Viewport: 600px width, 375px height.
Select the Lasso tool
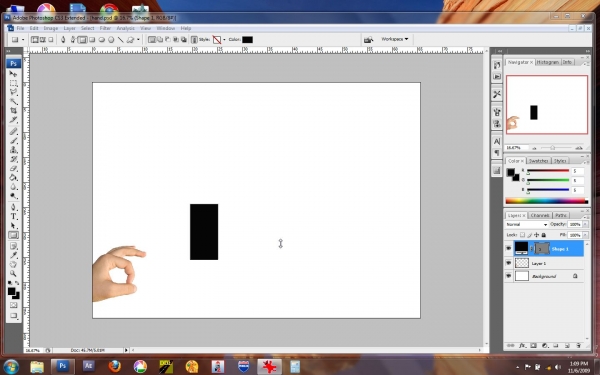(x=13, y=92)
